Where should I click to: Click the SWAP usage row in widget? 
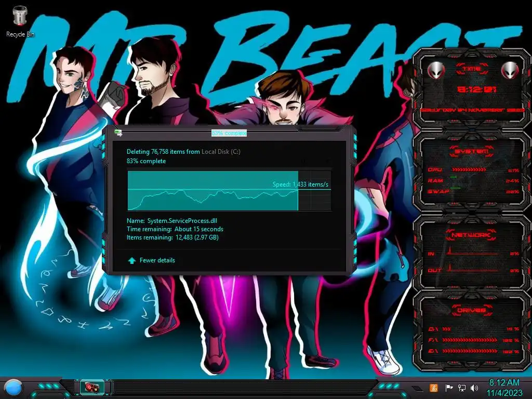pos(473,191)
